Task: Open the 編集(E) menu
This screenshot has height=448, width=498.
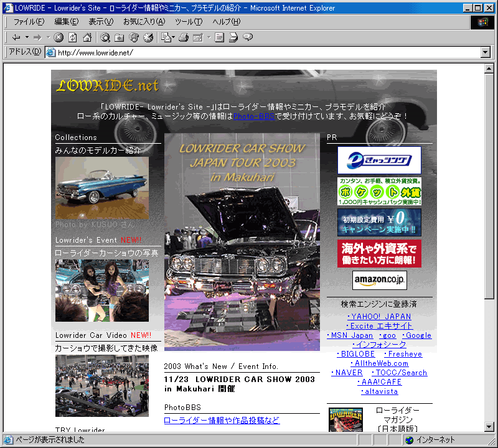Action: (x=67, y=22)
